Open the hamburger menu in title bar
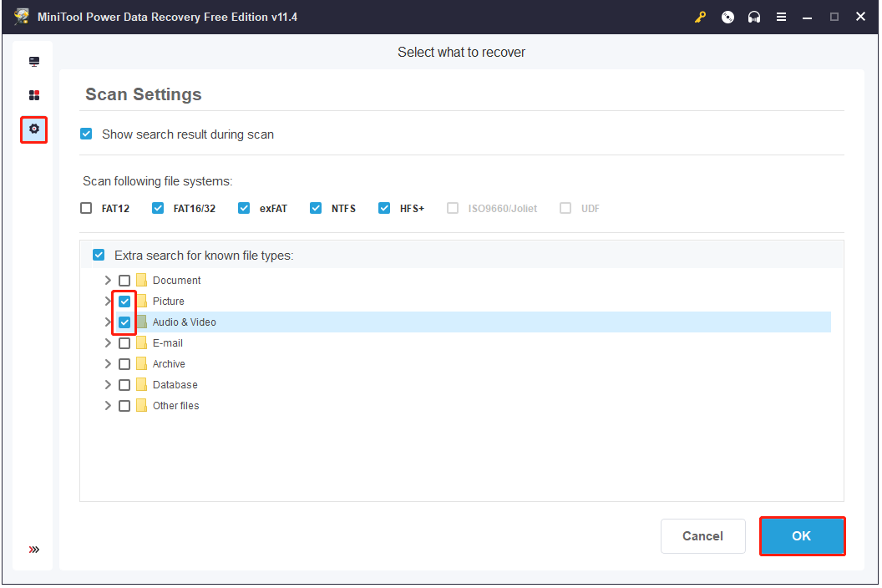882x588 pixels. coord(781,17)
